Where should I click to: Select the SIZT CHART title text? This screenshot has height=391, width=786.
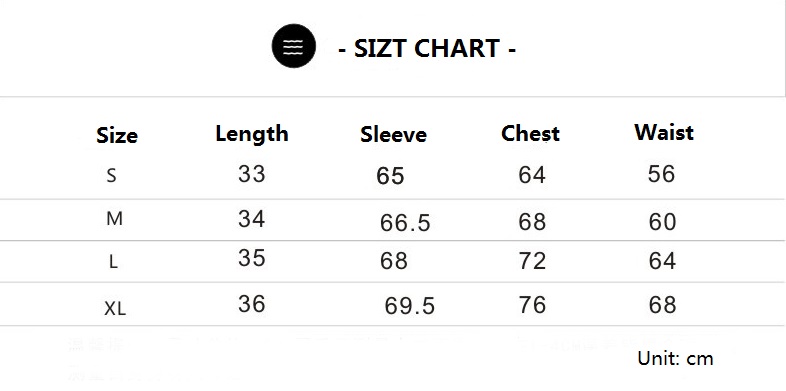tap(427, 49)
